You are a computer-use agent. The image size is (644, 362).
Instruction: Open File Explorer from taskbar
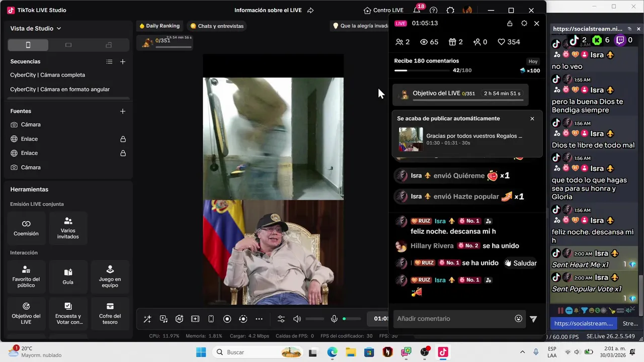click(x=350, y=352)
